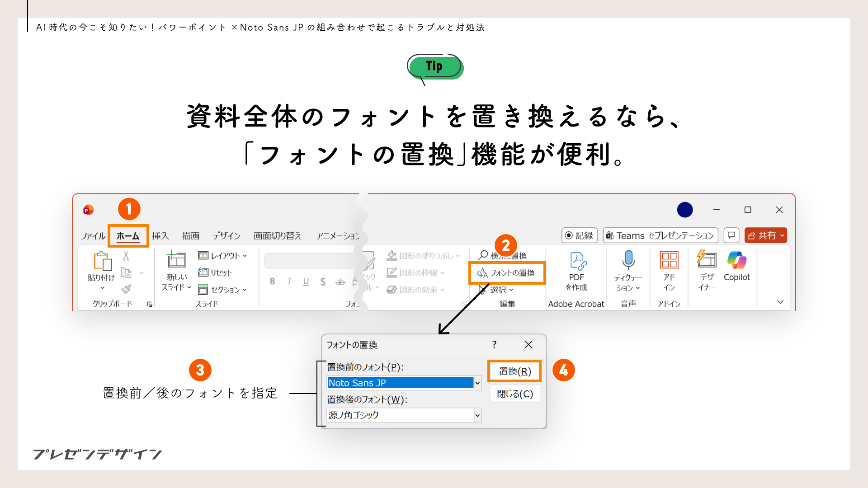Click the help (?) in the フォントの置換 dialog

(x=494, y=345)
